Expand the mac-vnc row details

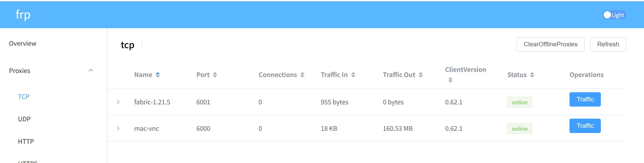click(x=118, y=129)
